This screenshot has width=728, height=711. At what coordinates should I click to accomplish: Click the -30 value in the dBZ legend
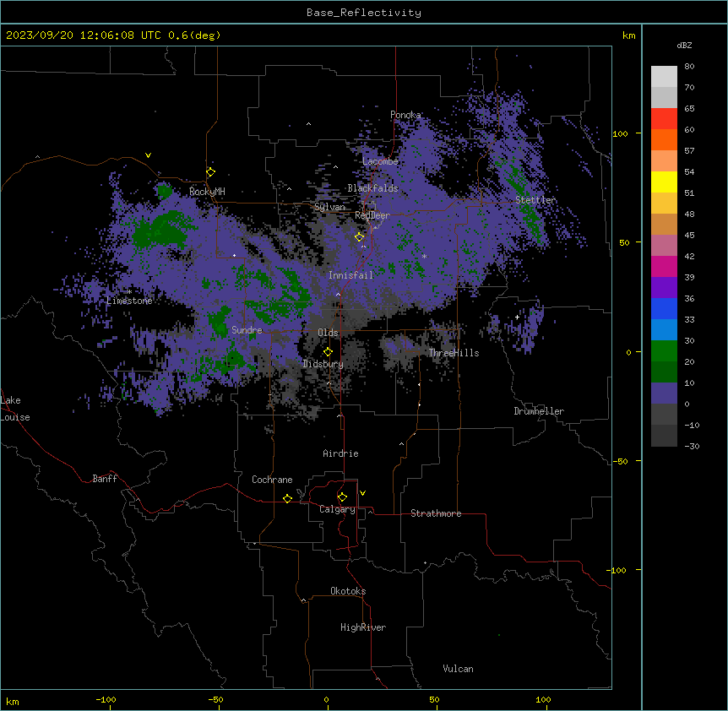(x=692, y=447)
